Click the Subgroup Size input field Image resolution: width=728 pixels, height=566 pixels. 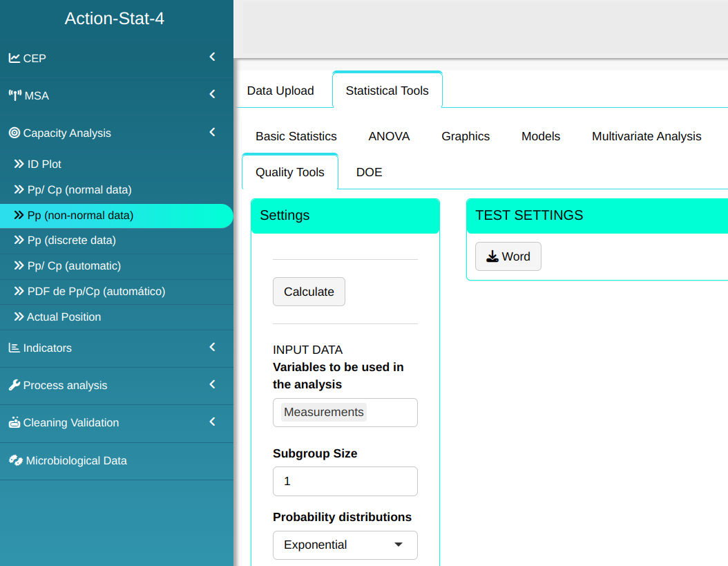point(345,481)
